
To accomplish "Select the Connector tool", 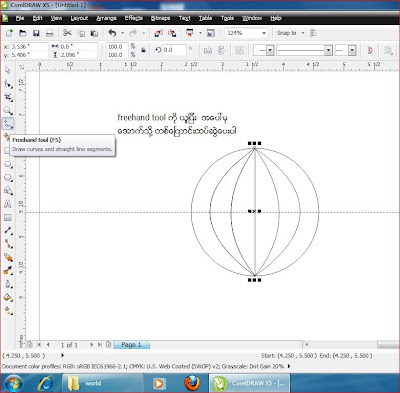I will pyautogui.click(x=8, y=244).
